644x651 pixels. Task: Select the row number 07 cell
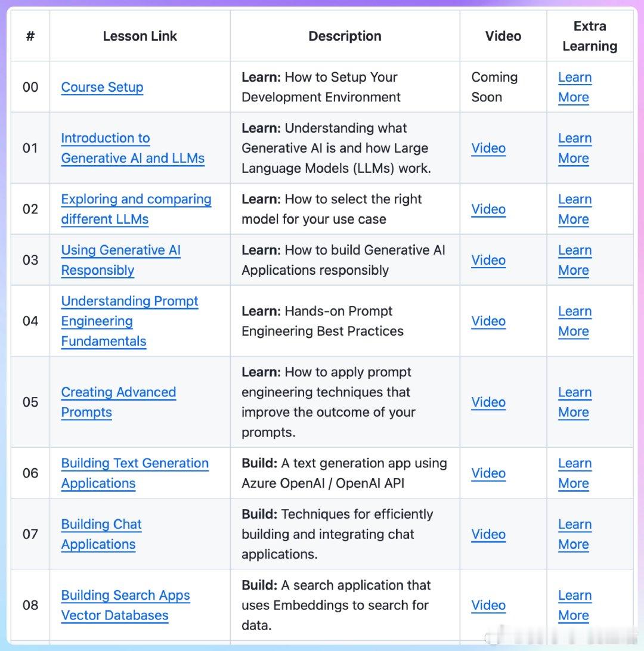point(30,534)
